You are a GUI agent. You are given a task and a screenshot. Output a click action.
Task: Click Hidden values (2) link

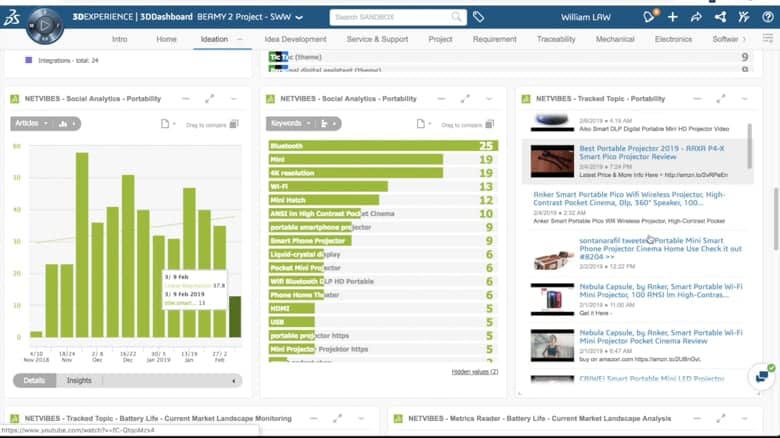475,372
